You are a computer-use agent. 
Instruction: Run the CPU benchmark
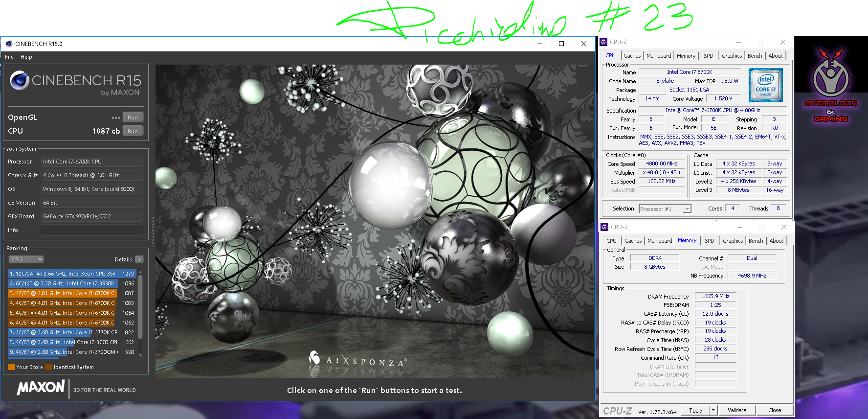pos(133,131)
